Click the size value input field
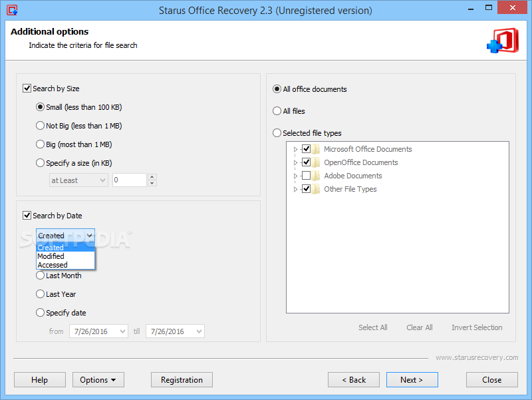 [130, 180]
